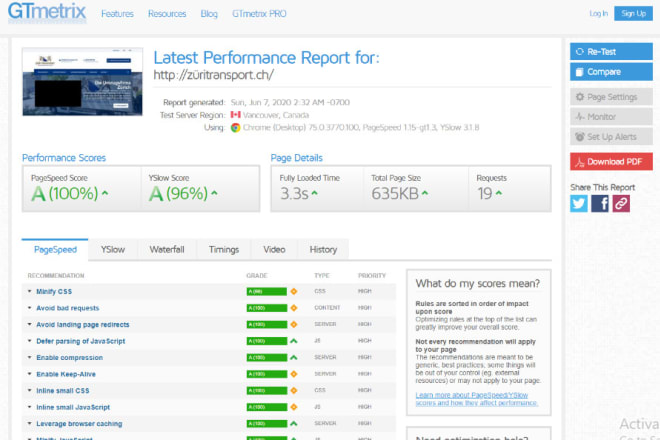This screenshot has width=660, height=440.
Task: Share report on Facebook
Action: point(600,203)
